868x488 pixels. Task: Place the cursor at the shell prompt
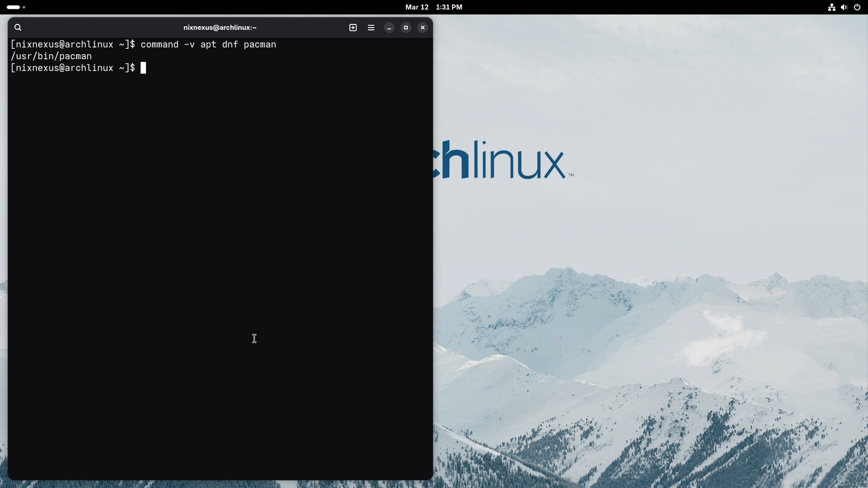143,67
